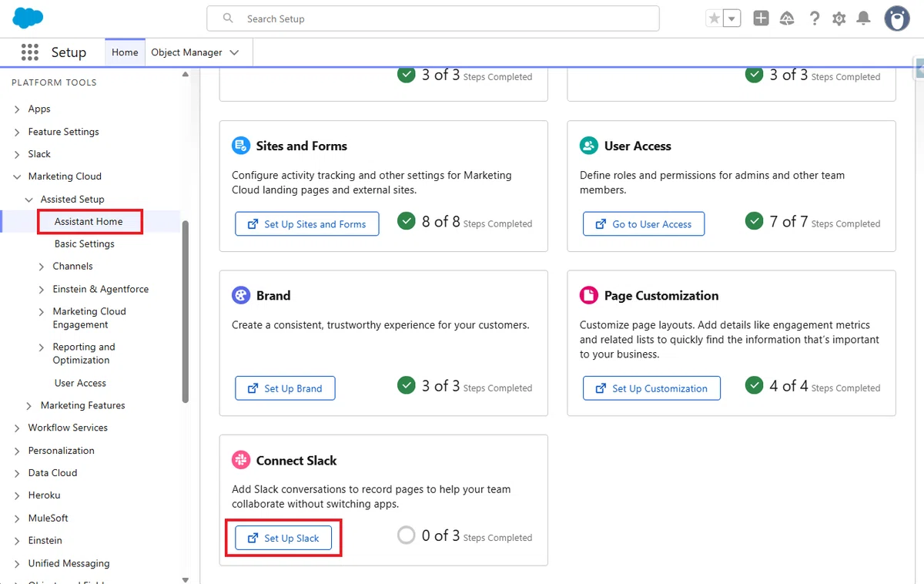Click the Search Setup input field
The height and width of the screenshot is (584, 924).
click(433, 18)
